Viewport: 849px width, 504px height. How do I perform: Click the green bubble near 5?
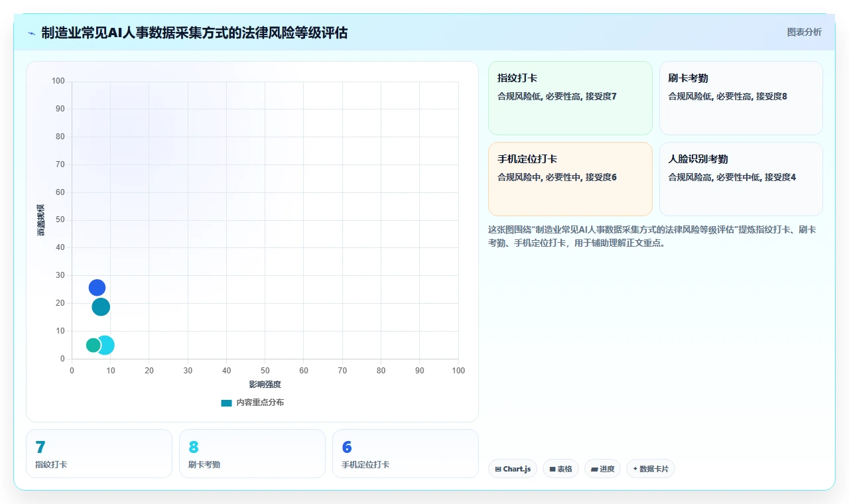pos(93,345)
